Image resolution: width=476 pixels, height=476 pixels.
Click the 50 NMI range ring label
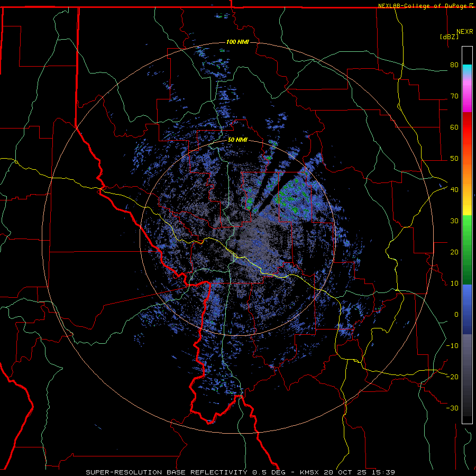(237, 140)
